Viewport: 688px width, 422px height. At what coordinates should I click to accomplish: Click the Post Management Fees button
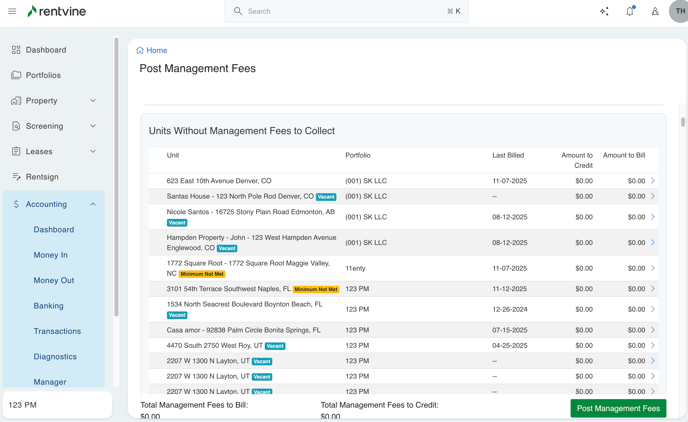(x=618, y=408)
